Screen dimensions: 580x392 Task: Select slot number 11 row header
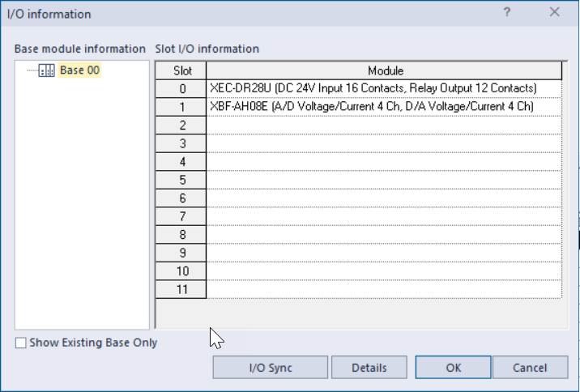coord(181,289)
